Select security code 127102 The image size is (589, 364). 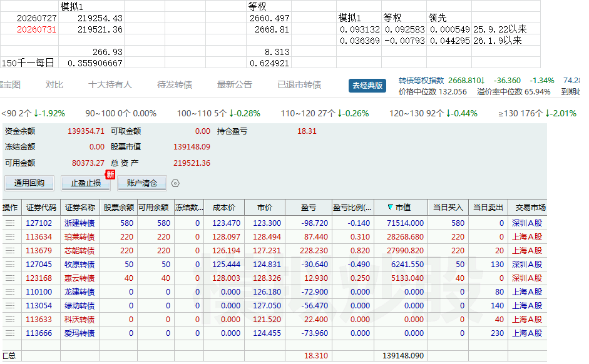pyautogui.click(x=39, y=223)
